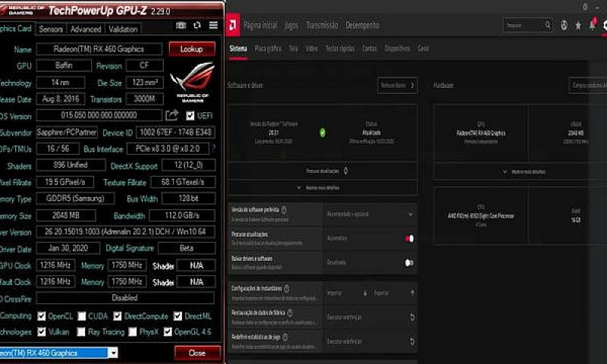Screen dimensions: 607x364
Task: Click the Name field showing Radeon RX 460
Action: [99, 49]
